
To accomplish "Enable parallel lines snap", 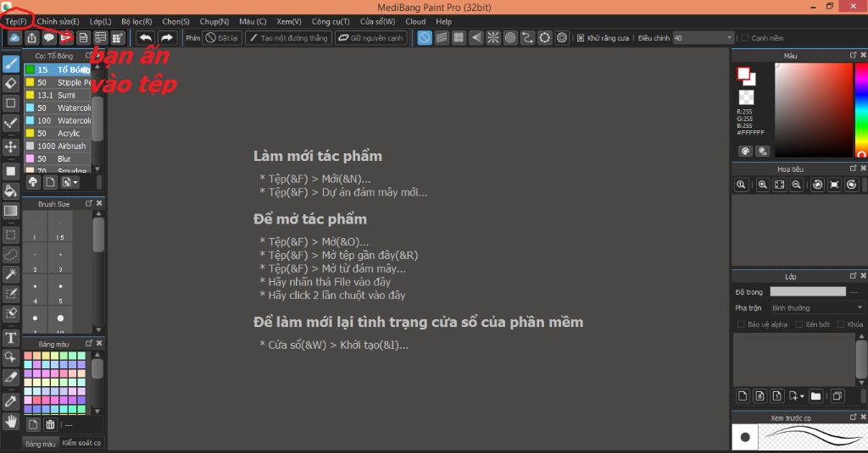I will (x=442, y=37).
